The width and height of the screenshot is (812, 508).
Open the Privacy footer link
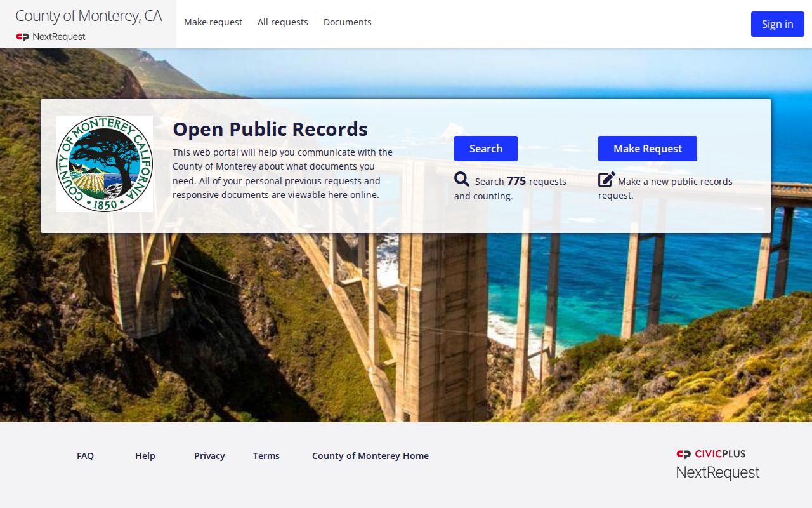coord(209,456)
